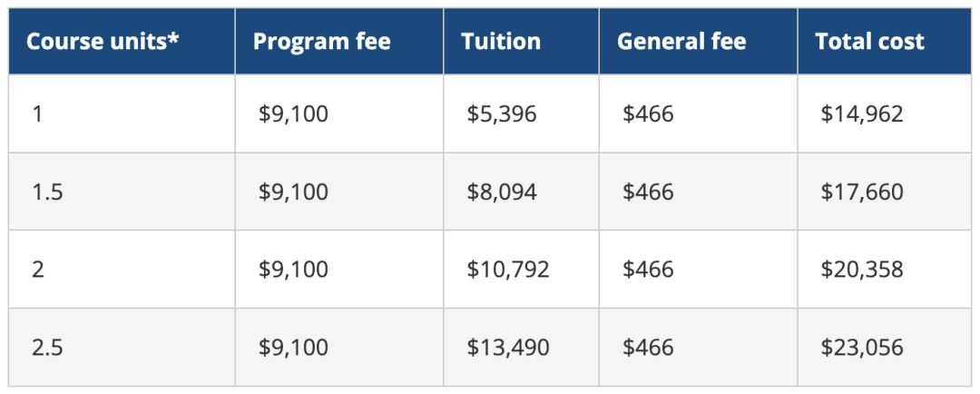This screenshot has height=394, width=980.
Task: Click the $14,962 total cost value
Action: [862, 114]
